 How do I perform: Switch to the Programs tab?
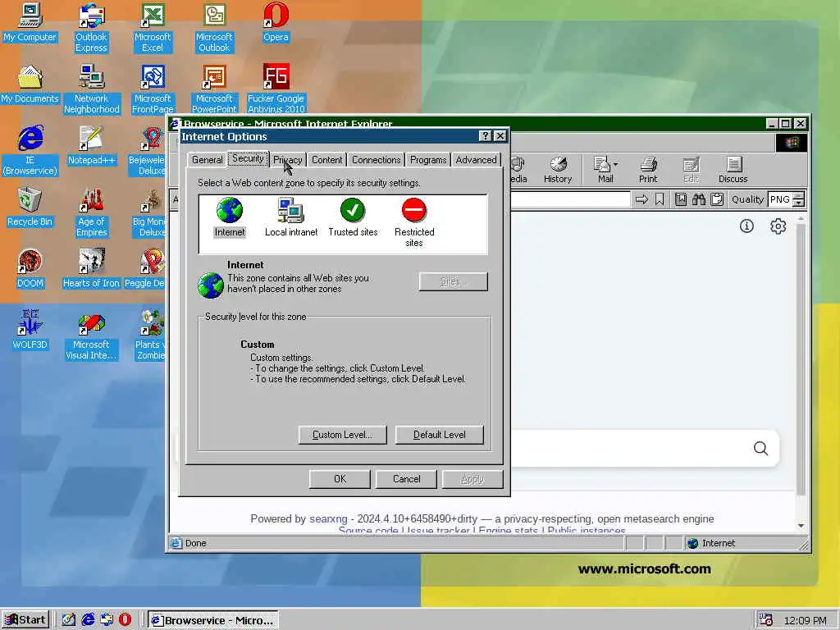tap(427, 160)
